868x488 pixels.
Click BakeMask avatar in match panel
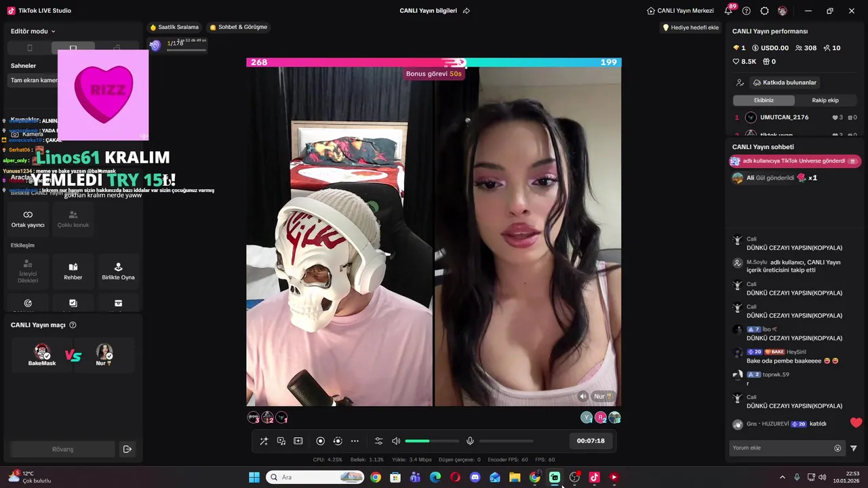[x=42, y=353]
